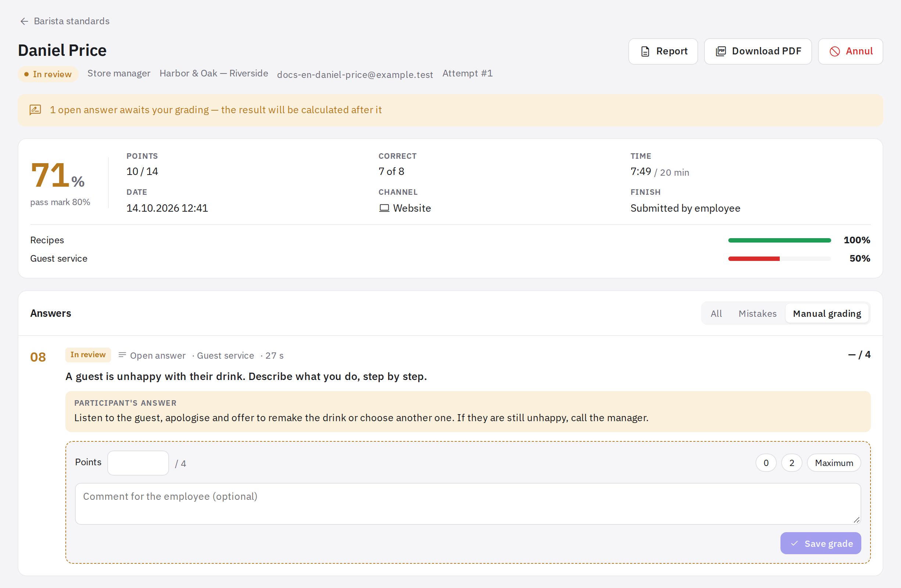Assign Maximum points chip
This screenshot has width=901, height=588.
834,463
